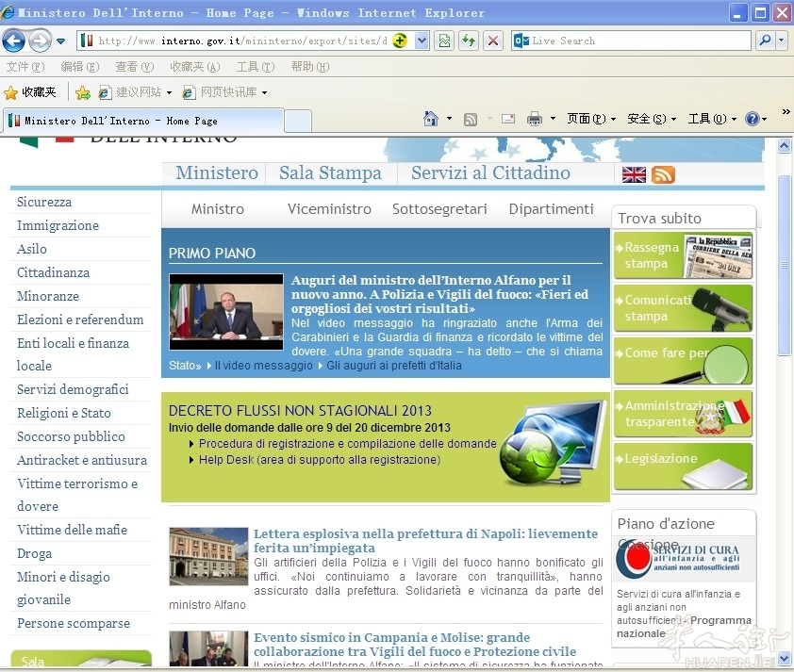794x672 pixels.
Task: Open the search provider dropdown arrow
Action: (782, 41)
